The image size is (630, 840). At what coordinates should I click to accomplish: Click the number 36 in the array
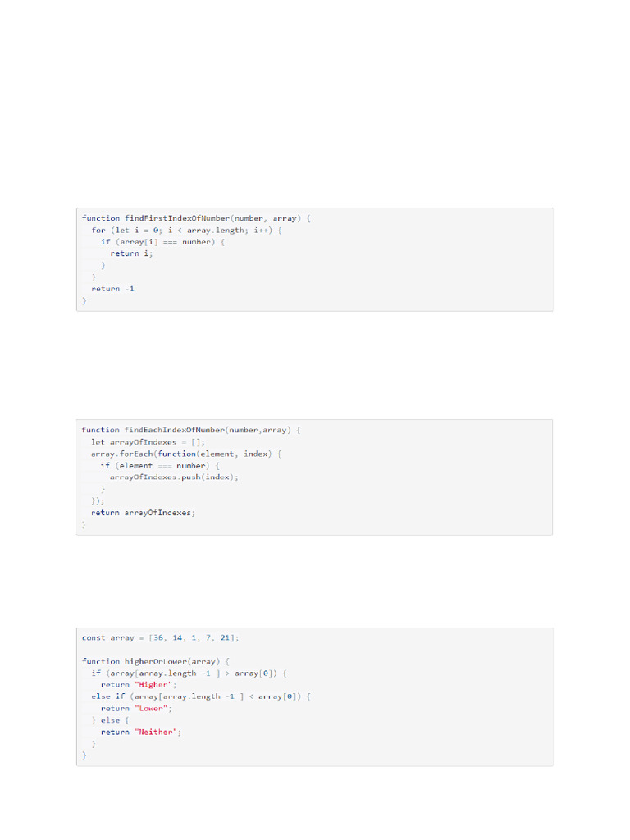click(159, 637)
